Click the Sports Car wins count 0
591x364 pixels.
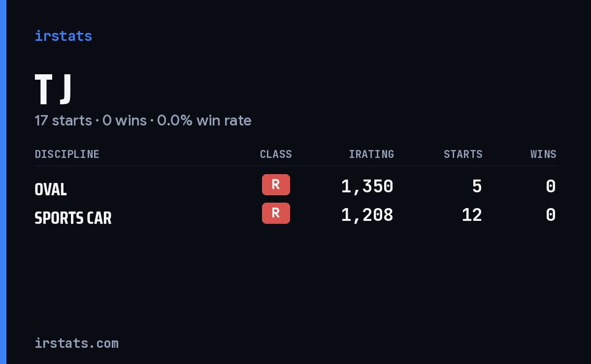coord(551,215)
